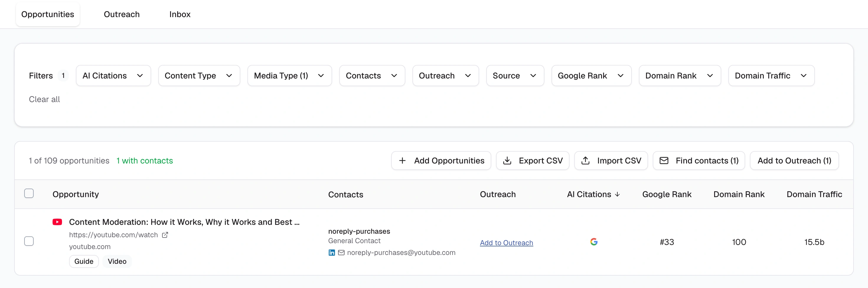The width and height of the screenshot is (868, 288).
Task: Open the Domain Traffic filter dropdown
Action: coord(771,76)
